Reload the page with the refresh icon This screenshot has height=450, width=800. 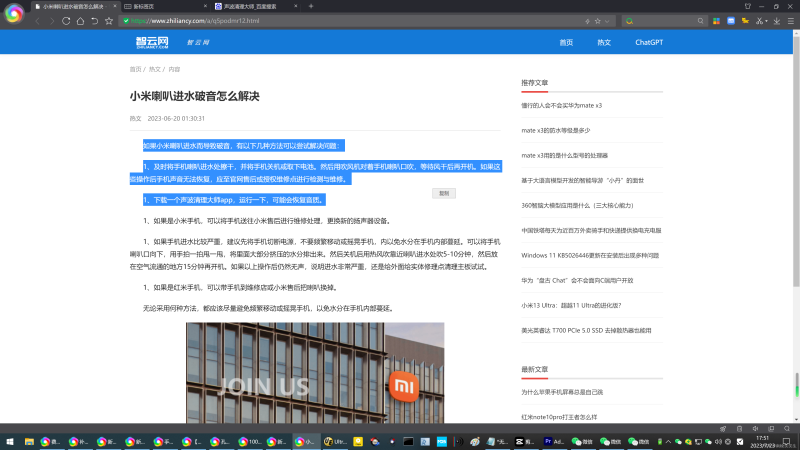click(x=66, y=21)
